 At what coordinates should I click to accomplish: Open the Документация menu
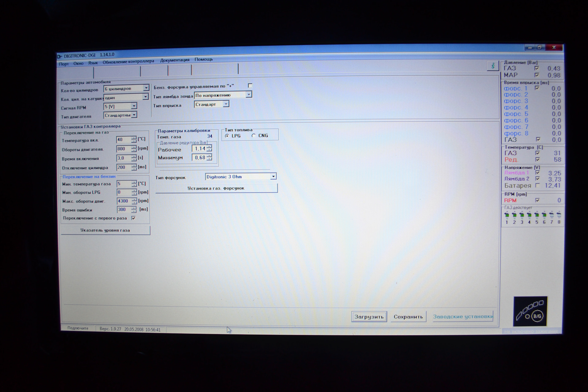pos(175,60)
